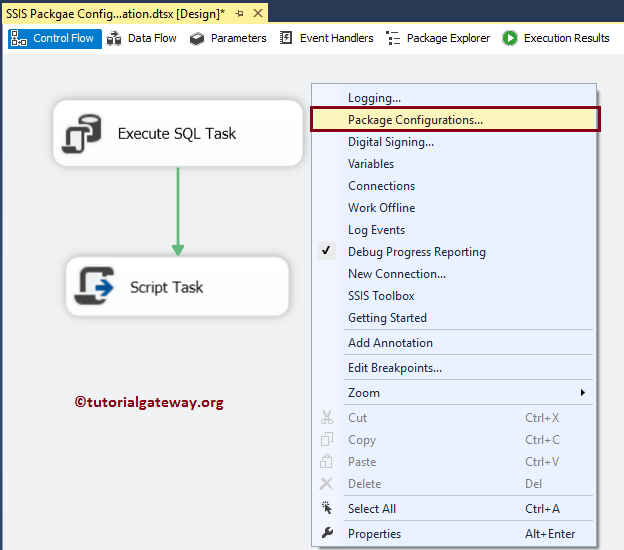Choose Package Configurations menu entry
This screenshot has height=550, width=624.
[x=454, y=119]
